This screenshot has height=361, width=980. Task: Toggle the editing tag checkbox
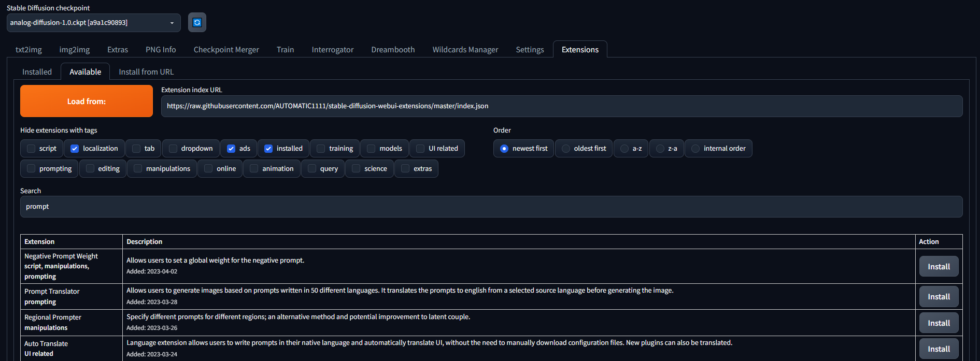[90, 169]
